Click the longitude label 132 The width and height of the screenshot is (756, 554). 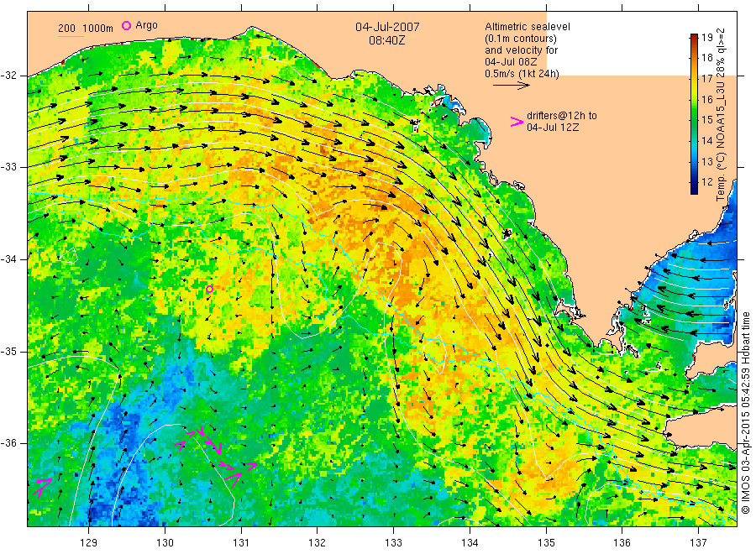tap(318, 542)
